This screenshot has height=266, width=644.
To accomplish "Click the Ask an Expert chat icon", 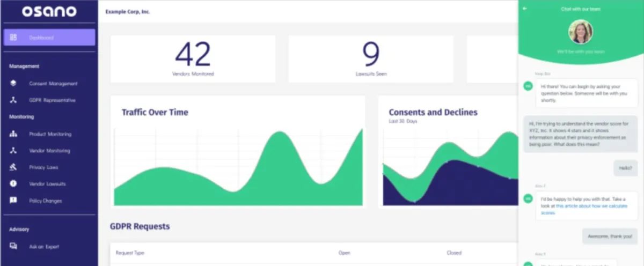I will click(13, 247).
